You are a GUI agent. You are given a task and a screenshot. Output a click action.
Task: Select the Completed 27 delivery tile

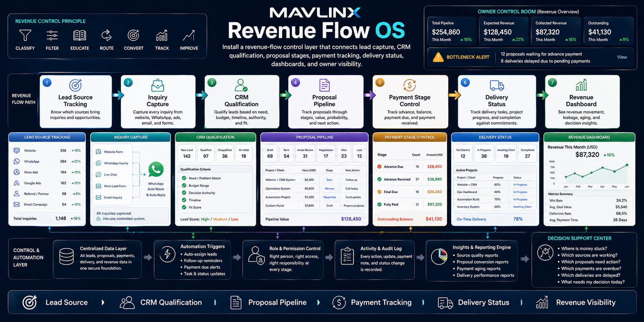point(527,153)
